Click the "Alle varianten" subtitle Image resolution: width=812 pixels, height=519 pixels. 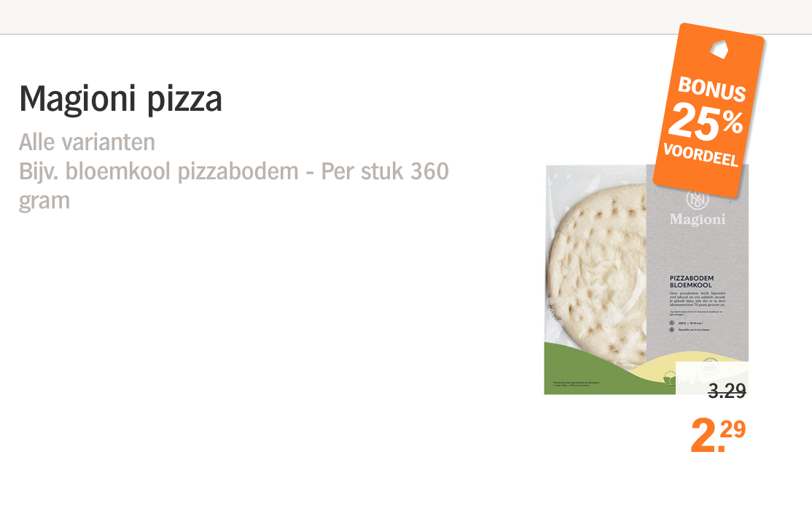(x=87, y=142)
